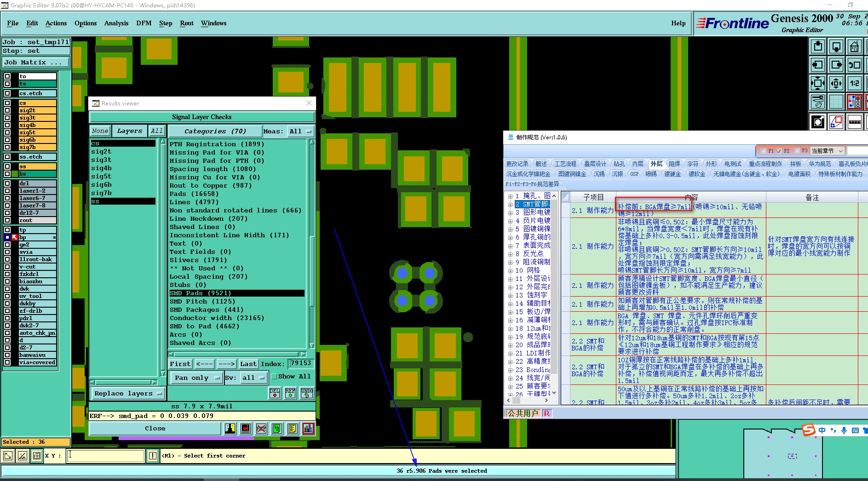This screenshot has height=481, width=868.
Task: Click the angle measurement mode icon
Action: 22,456
